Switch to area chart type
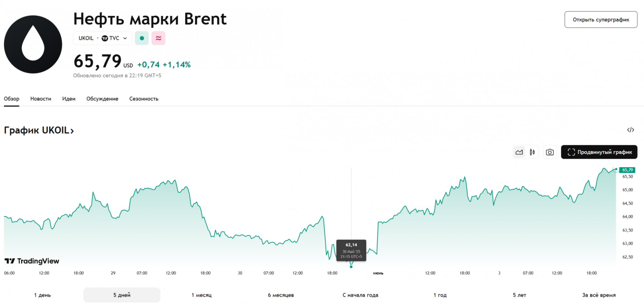This screenshot has width=644, height=305. [519, 152]
